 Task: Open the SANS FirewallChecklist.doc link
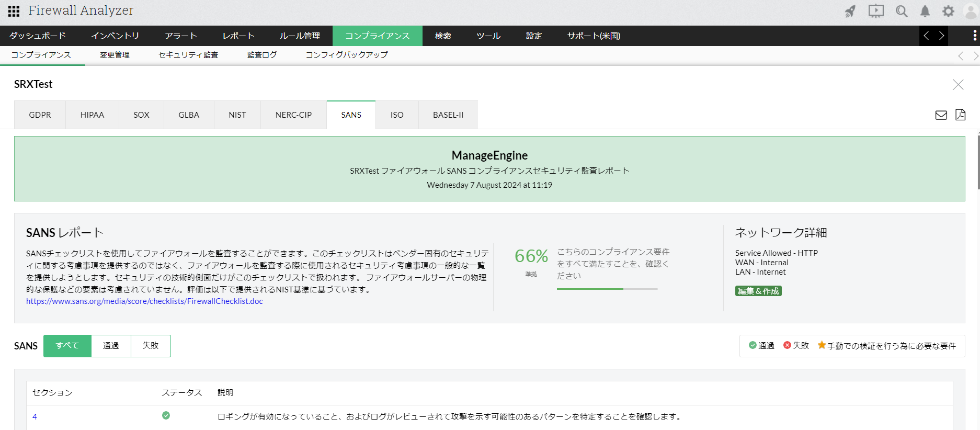point(144,301)
